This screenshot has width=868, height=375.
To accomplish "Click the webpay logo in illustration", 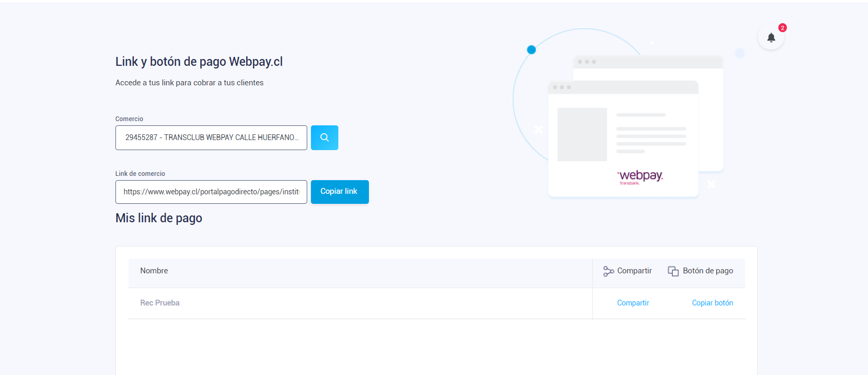I will click(640, 177).
